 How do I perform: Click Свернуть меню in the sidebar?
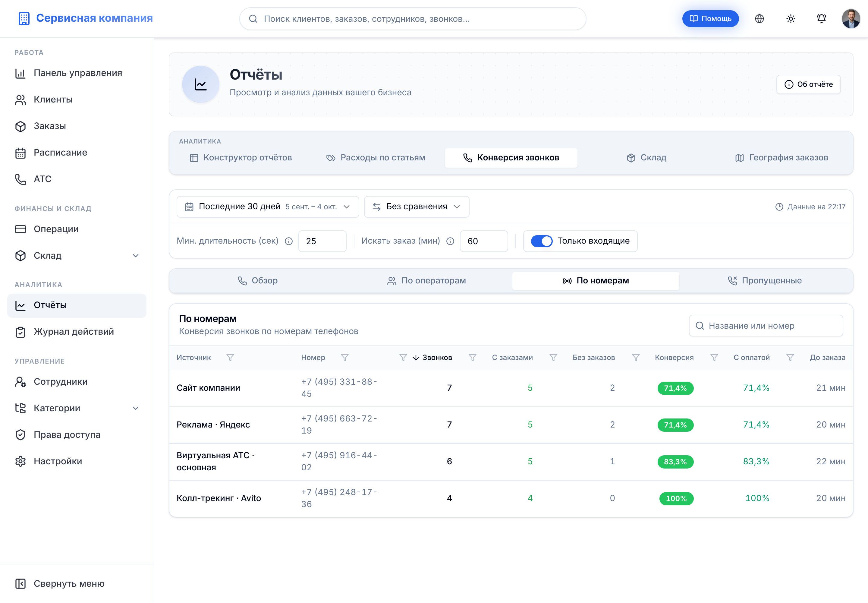pos(77,584)
